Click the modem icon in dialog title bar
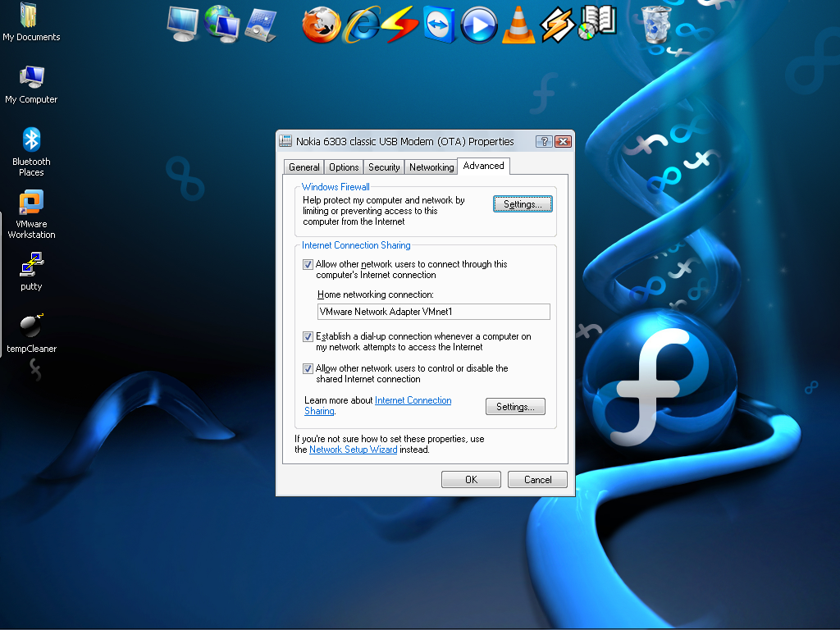This screenshot has height=630, width=840. click(x=285, y=141)
